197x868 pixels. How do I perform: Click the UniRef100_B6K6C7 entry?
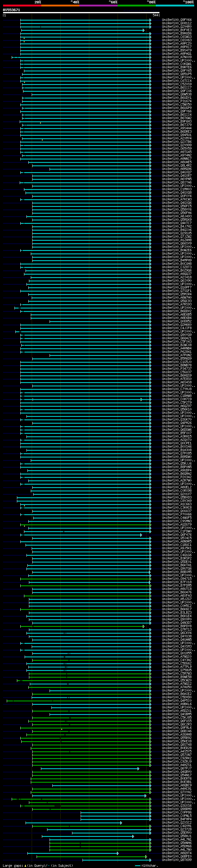177,609
